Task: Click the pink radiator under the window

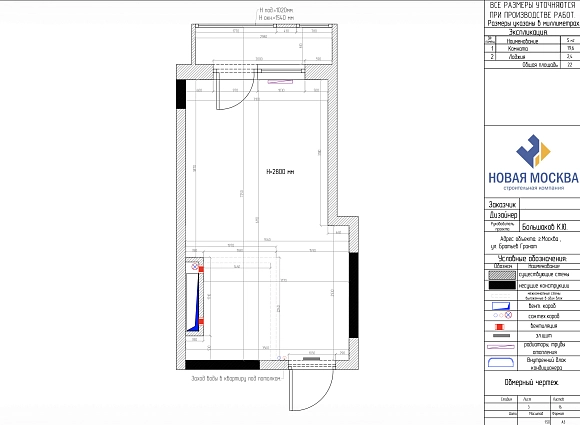Action: (280, 82)
